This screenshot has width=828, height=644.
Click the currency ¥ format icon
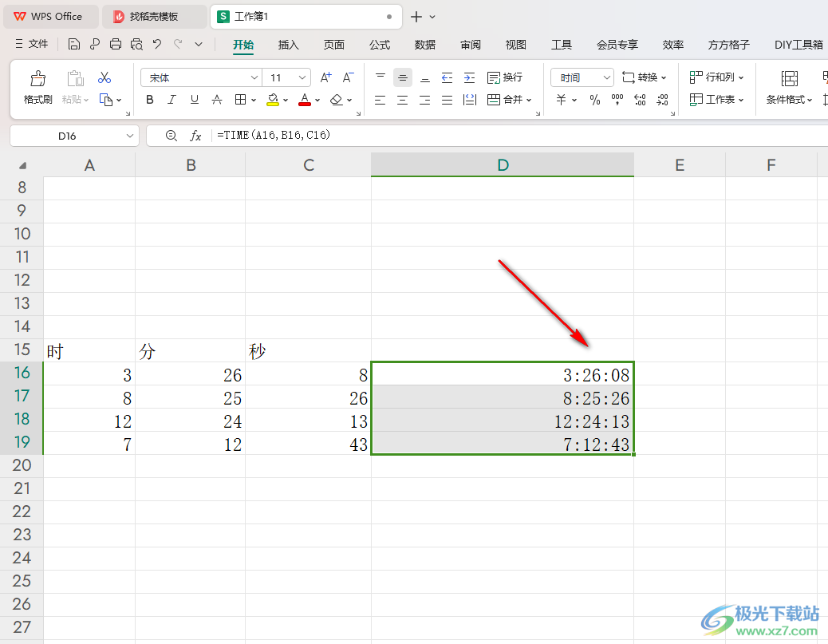click(x=562, y=99)
